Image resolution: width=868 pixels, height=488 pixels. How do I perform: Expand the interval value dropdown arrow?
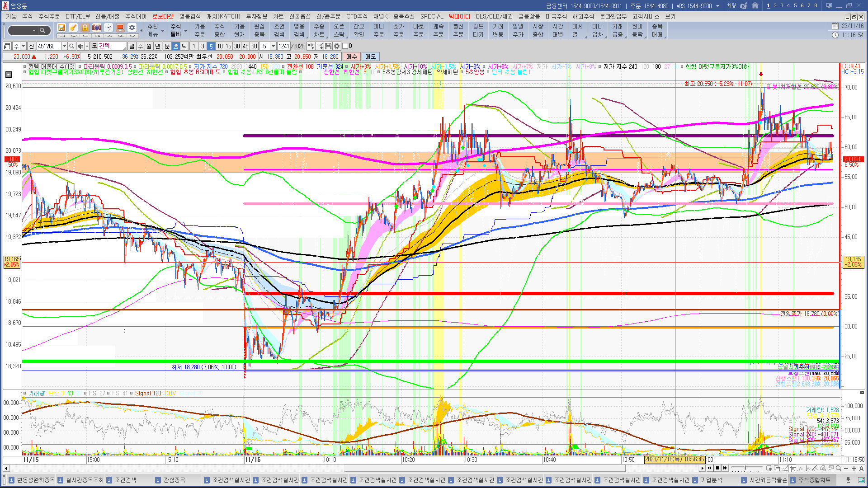(273, 46)
